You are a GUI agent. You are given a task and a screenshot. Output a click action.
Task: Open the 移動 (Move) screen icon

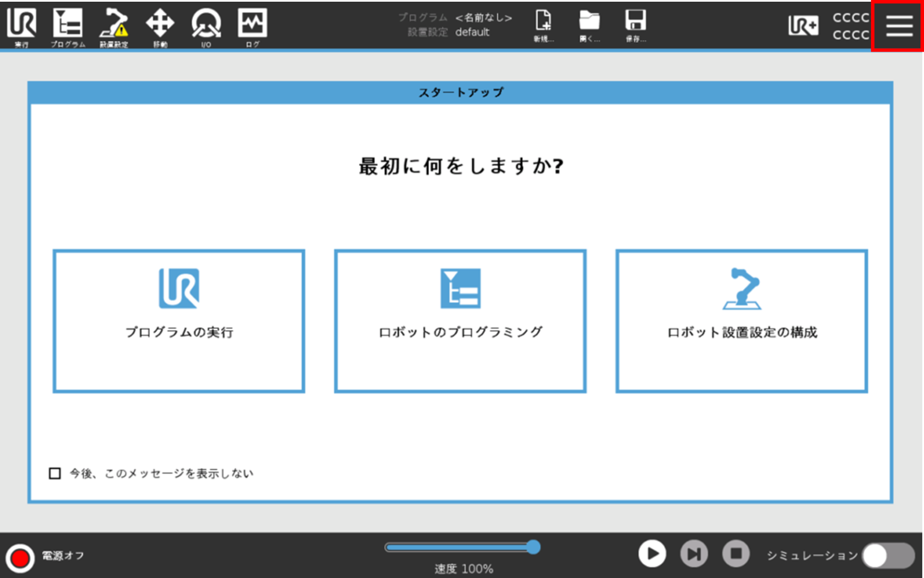click(x=161, y=26)
